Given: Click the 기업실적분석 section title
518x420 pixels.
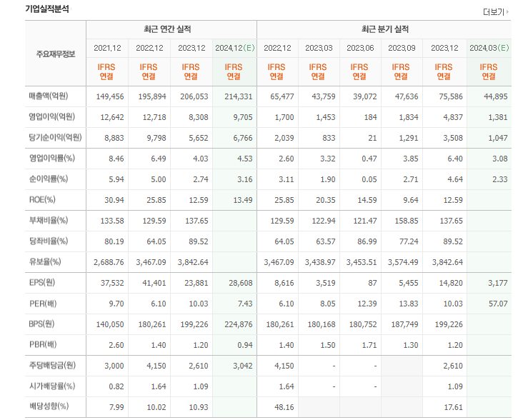Looking at the screenshot, I should tap(47, 9).
